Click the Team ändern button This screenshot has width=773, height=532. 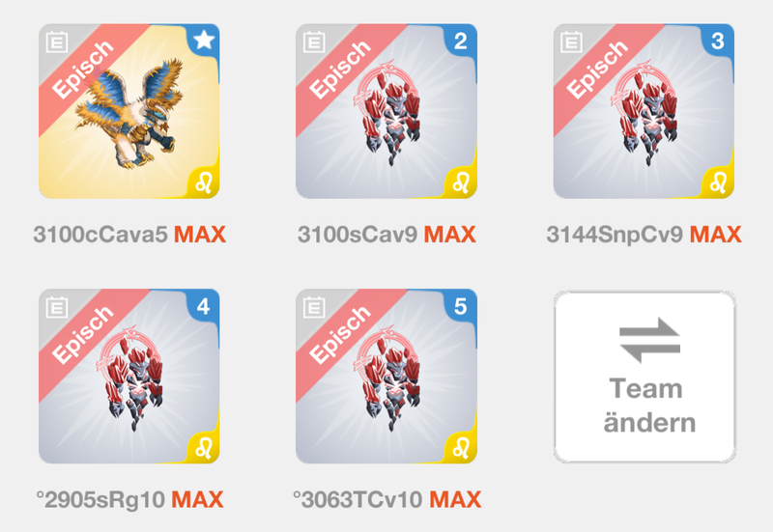[644, 377]
